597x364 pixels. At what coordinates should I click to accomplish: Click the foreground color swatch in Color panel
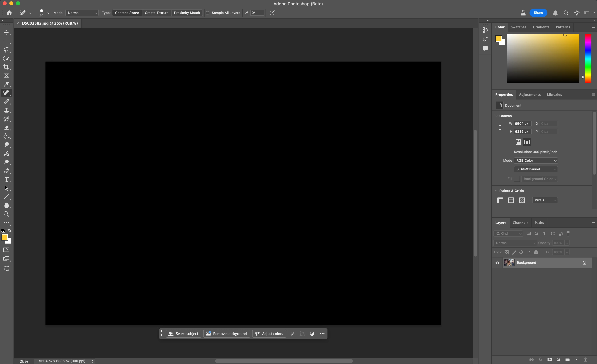(x=498, y=38)
